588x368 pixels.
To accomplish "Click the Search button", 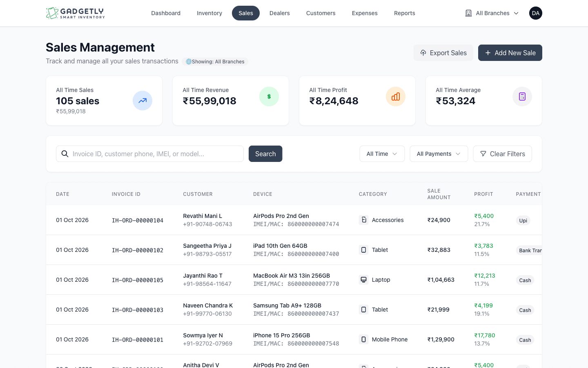I will [265, 154].
